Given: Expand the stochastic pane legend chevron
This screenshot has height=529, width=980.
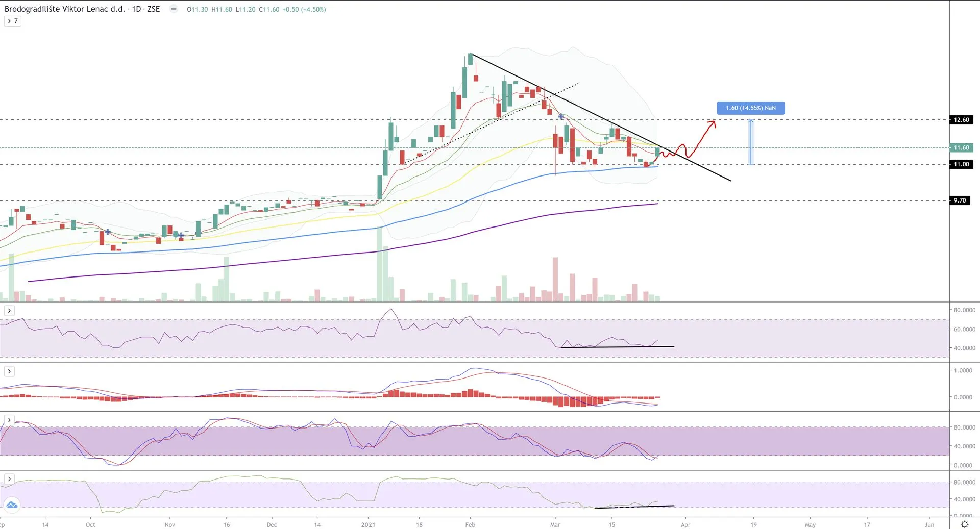Looking at the screenshot, I should tap(9, 420).
